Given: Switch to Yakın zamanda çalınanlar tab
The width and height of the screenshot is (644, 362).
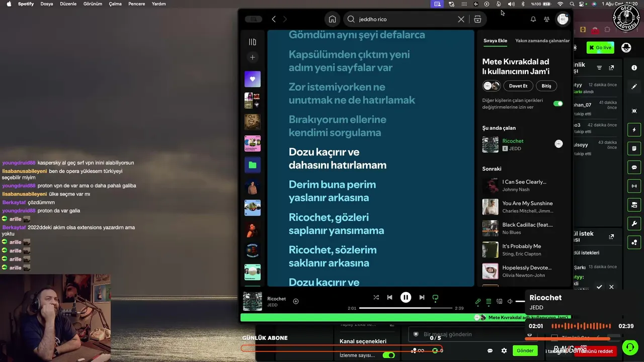Looking at the screenshot, I should pos(542,41).
